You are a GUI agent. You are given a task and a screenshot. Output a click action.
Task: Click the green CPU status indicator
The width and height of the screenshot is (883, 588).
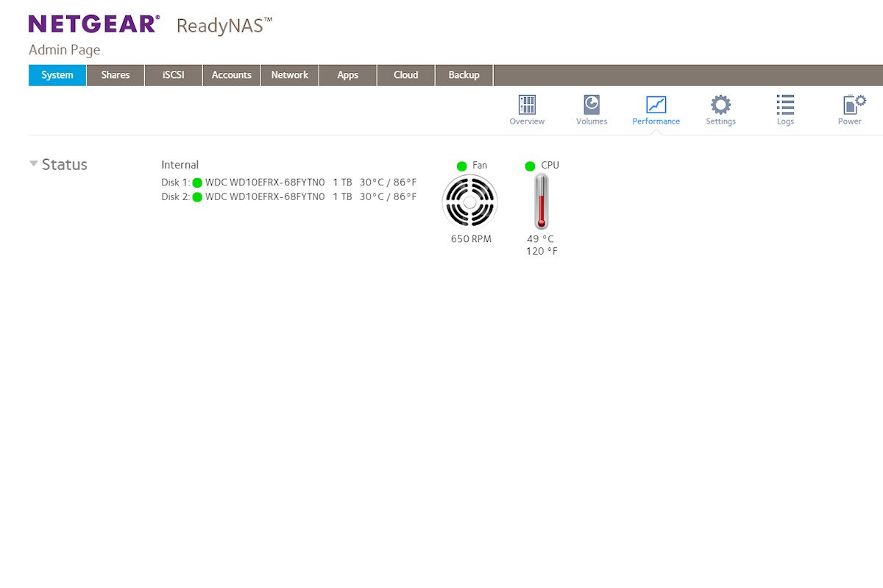click(x=530, y=166)
